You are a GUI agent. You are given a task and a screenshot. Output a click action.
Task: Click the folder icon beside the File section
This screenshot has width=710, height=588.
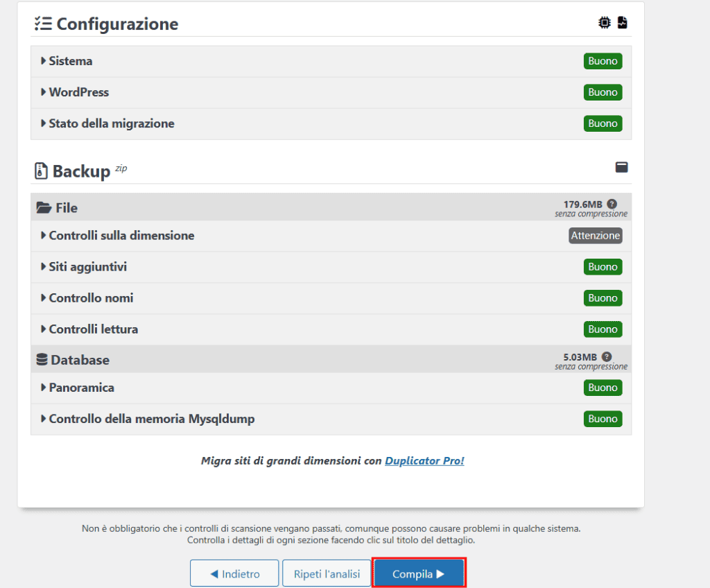pyautogui.click(x=41, y=206)
